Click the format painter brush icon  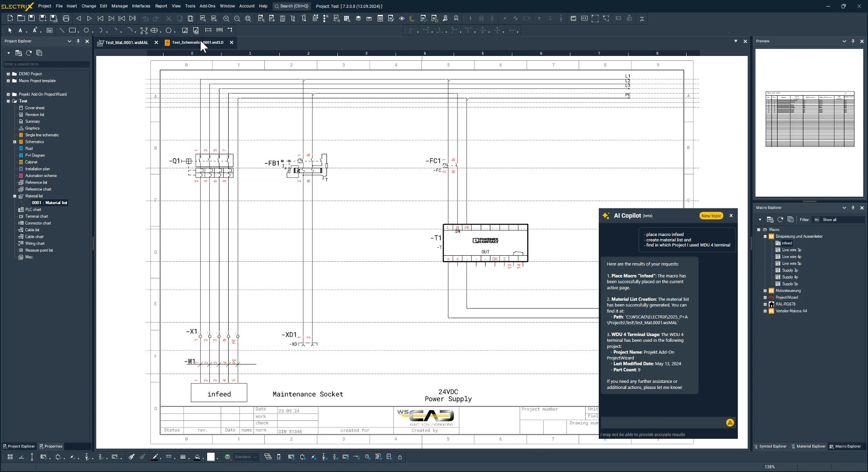[132, 457]
